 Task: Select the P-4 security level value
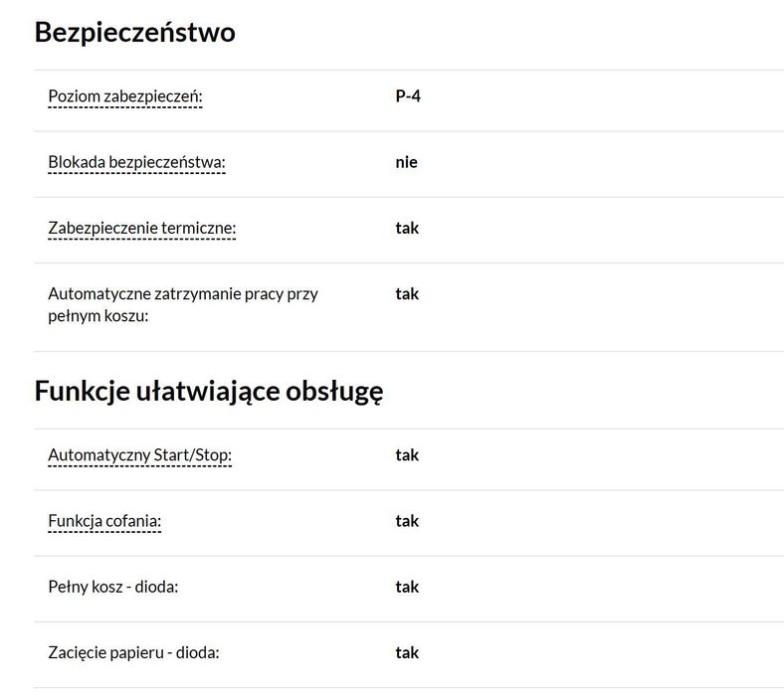[408, 96]
